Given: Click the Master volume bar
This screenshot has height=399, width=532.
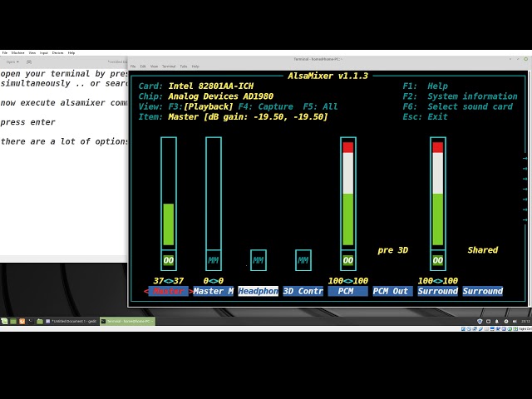Looking at the screenshot, I should coord(169,192).
